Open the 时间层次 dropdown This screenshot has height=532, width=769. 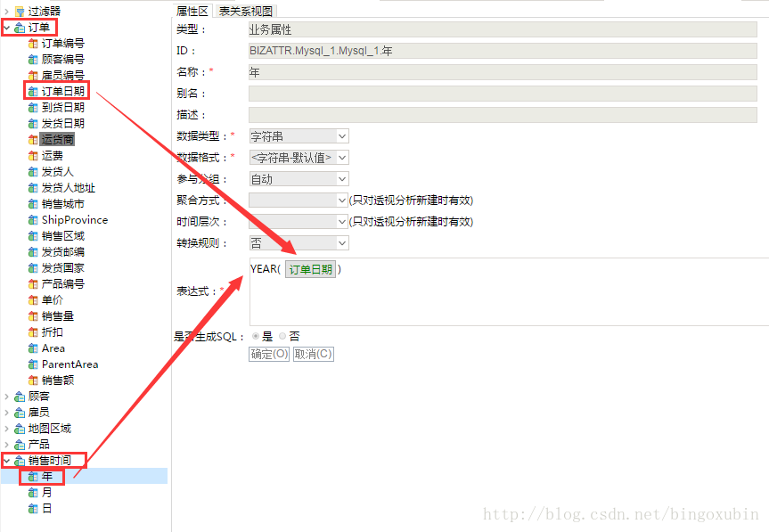pos(342,222)
